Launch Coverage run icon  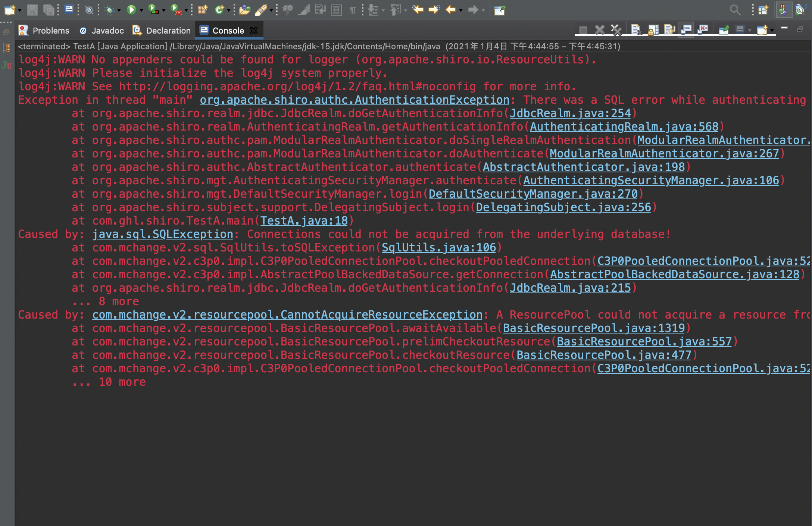point(153,10)
